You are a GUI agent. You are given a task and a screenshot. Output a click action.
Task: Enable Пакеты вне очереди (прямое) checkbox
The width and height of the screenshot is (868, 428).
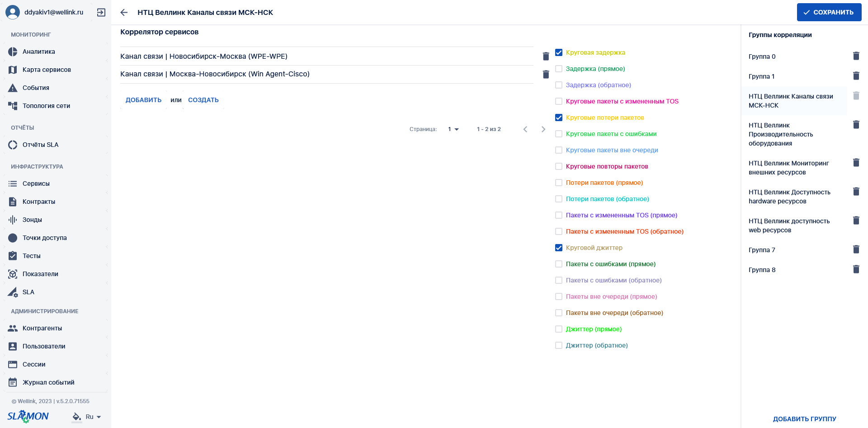click(559, 296)
